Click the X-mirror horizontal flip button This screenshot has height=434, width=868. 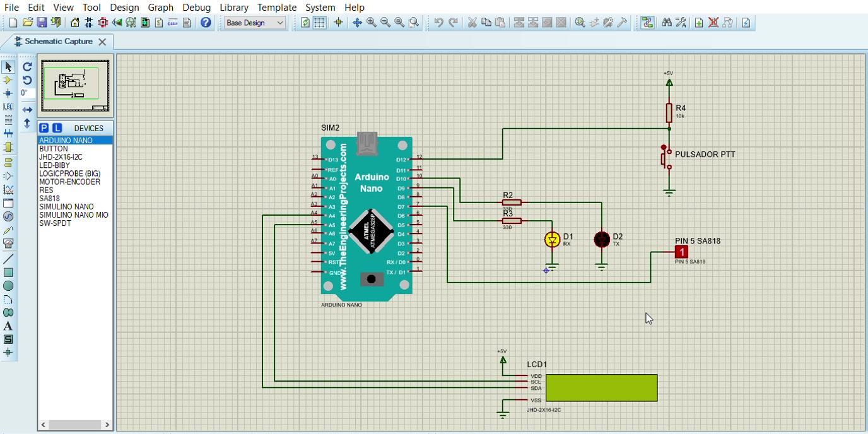(27, 110)
